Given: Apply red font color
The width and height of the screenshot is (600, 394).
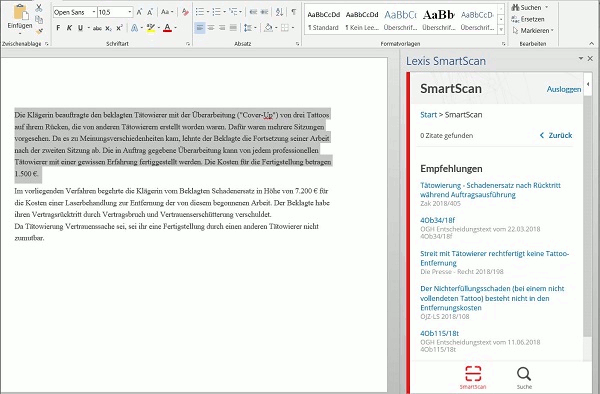Looking at the screenshot, I should pyautogui.click(x=167, y=28).
